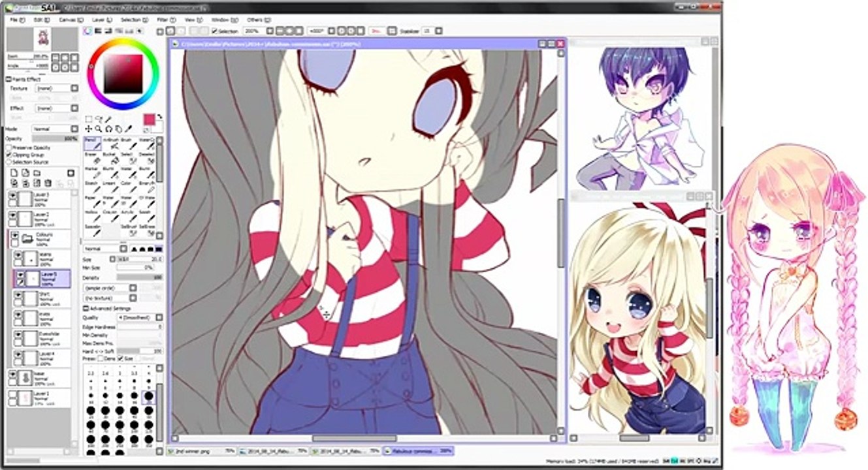Select the Pencil tool
The image size is (868, 470).
91,144
